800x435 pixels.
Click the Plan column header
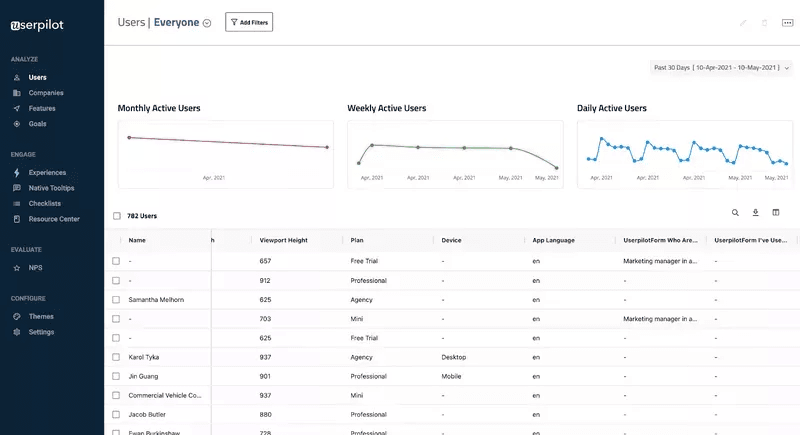coord(357,240)
